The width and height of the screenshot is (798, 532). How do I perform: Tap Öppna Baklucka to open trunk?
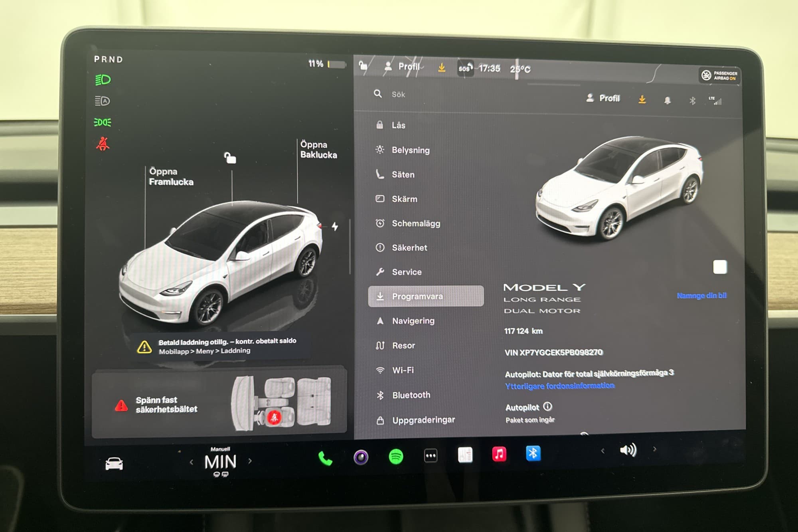(318, 150)
